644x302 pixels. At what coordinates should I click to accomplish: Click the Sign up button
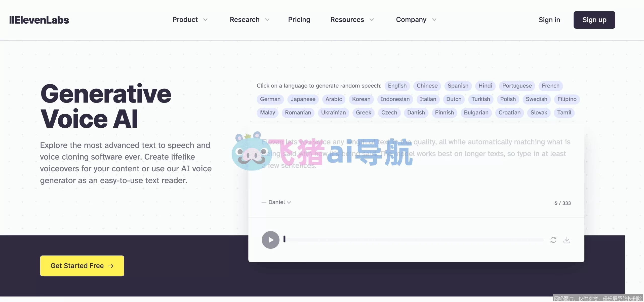(x=594, y=20)
